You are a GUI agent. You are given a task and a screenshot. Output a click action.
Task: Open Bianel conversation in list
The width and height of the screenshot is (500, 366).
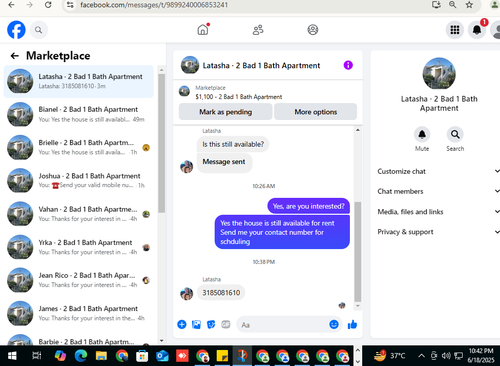tap(79, 114)
